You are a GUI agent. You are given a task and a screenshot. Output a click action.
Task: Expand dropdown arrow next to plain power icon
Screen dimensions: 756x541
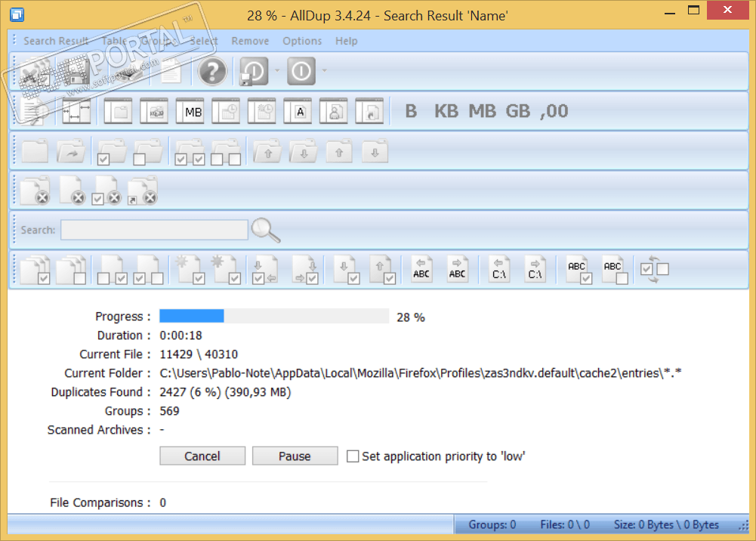(325, 71)
